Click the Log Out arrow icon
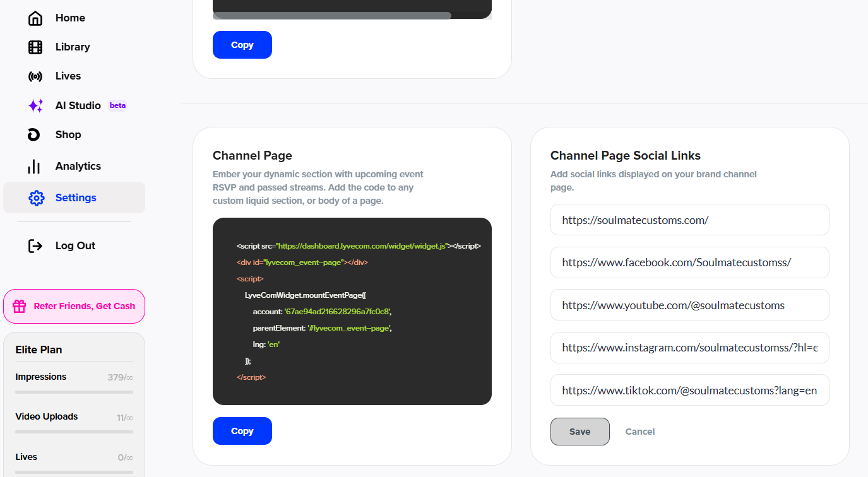 (x=35, y=246)
